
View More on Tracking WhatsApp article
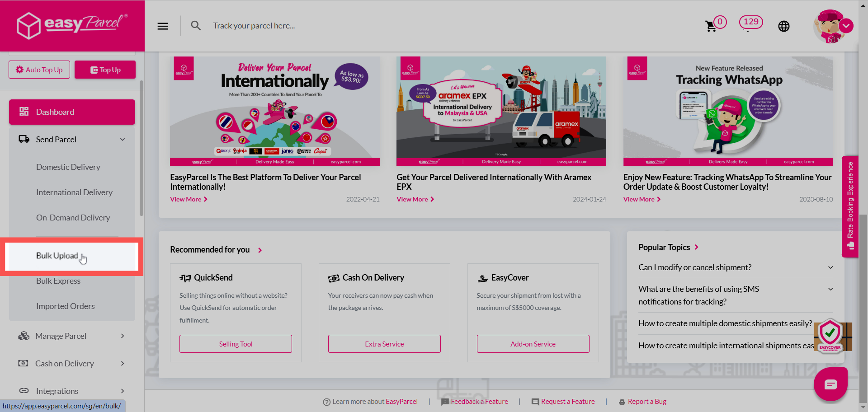pos(642,199)
